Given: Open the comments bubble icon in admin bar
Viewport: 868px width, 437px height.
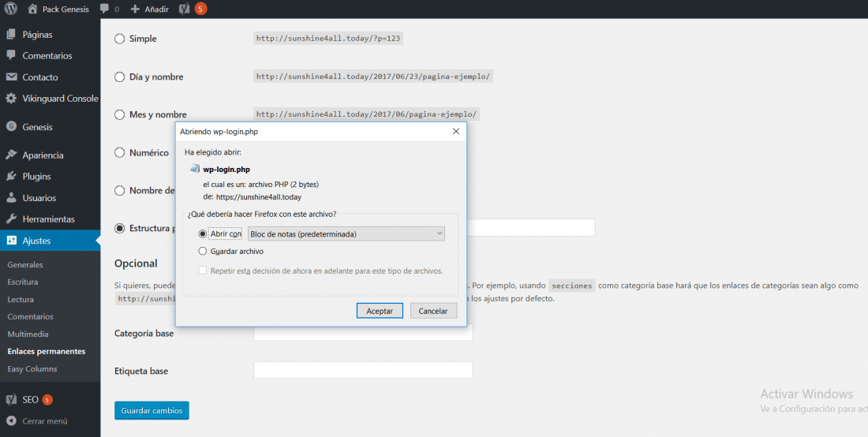Looking at the screenshot, I should coord(104,9).
